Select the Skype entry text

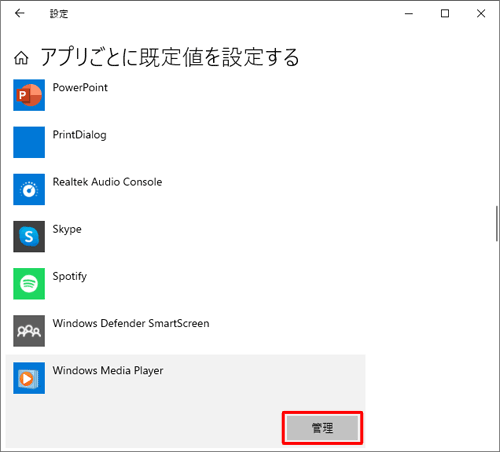click(x=67, y=229)
